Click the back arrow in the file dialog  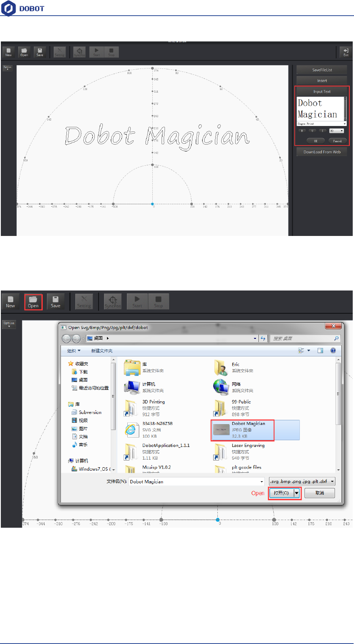pos(67,338)
